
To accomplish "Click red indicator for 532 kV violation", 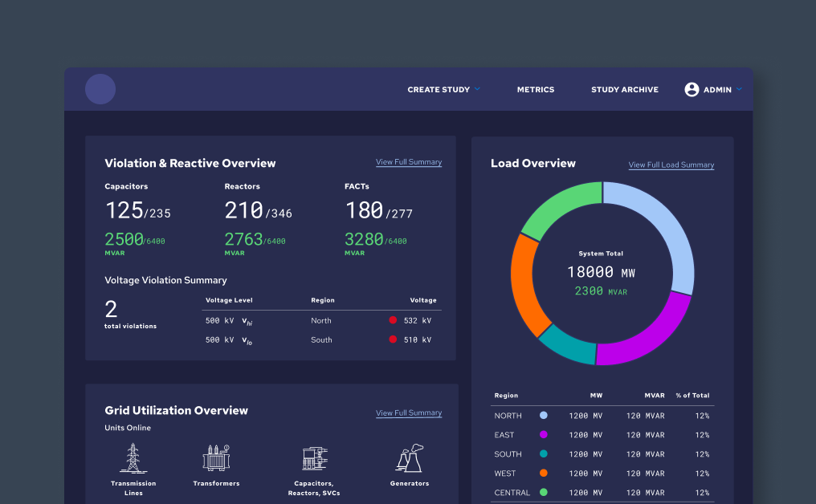I will coord(393,320).
